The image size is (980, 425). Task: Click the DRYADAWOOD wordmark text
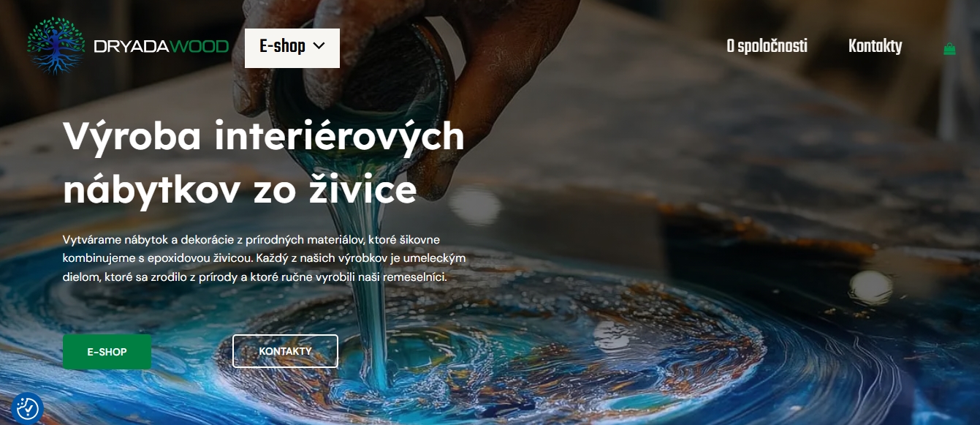click(x=162, y=47)
